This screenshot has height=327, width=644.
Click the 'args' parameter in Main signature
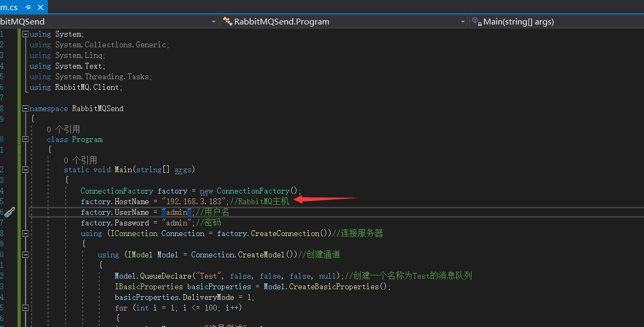[x=183, y=170]
